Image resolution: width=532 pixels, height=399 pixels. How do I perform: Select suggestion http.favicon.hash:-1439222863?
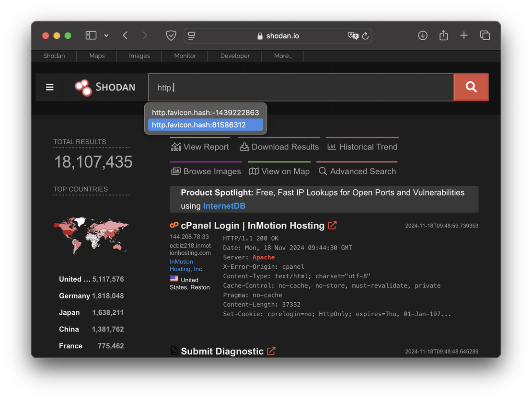pos(205,113)
